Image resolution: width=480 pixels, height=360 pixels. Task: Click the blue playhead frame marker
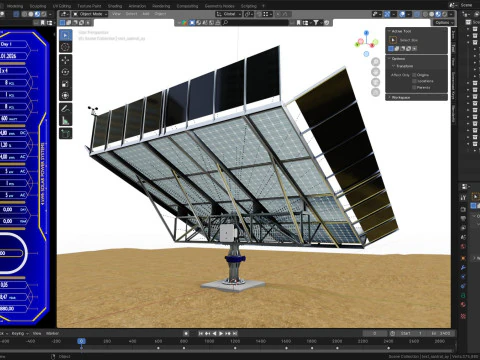pos(81,341)
